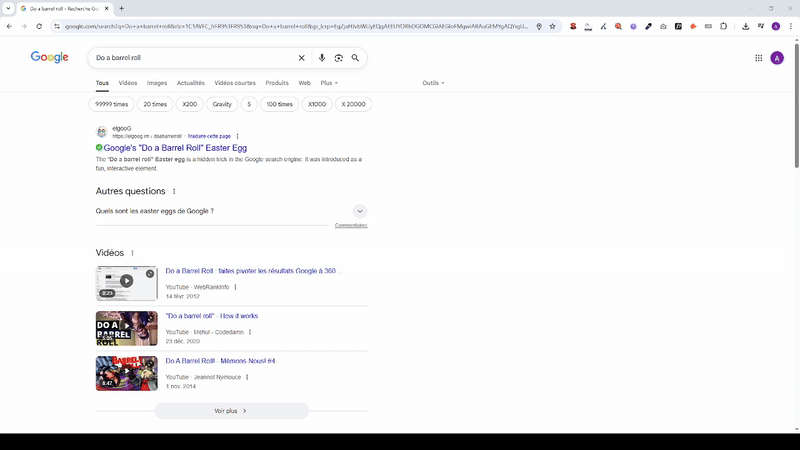Click the camera extension icon

663,26
